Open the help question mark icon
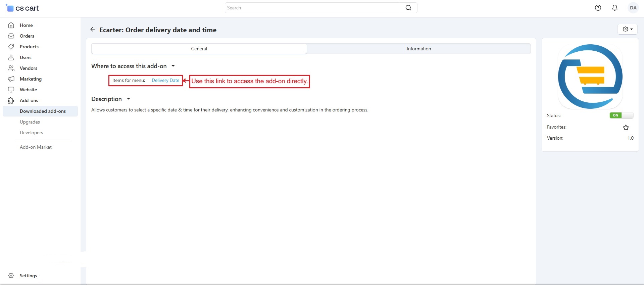 tap(598, 8)
